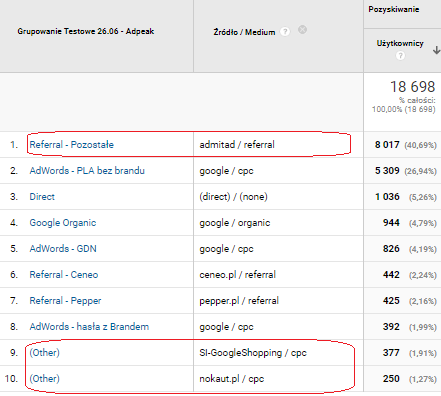Click the help icon under Użytkownicy
Screen dimensions: 441x396
click(400, 56)
